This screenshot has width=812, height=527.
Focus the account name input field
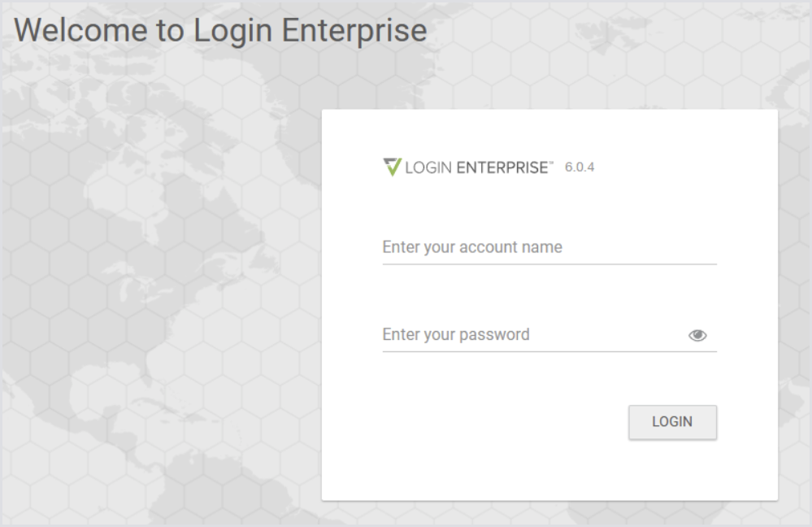coord(549,247)
